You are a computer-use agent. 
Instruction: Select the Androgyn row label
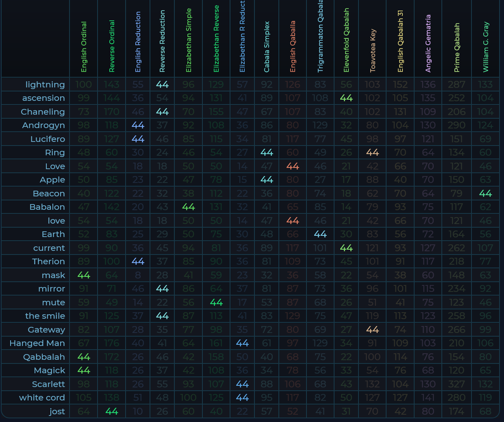click(43, 125)
